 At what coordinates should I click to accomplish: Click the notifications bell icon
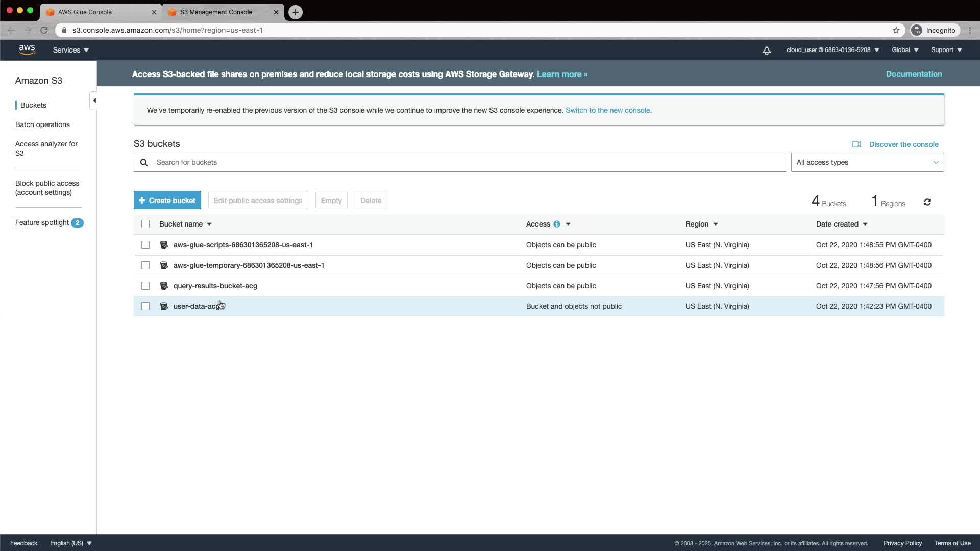pyautogui.click(x=766, y=51)
